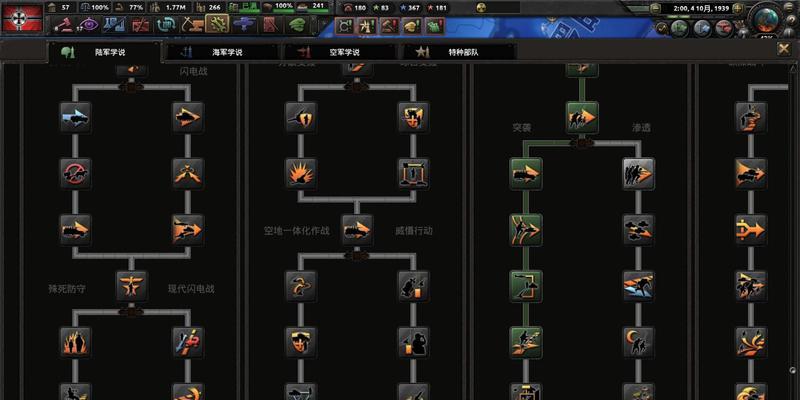The width and height of the screenshot is (800, 400).
Task: Toggle branch selector between 空地一体化作战 and 威慑行动
Action: [357, 255]
